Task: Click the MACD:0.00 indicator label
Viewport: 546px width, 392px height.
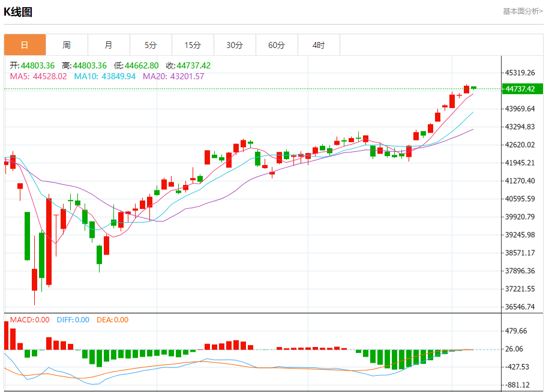Action: 29,320
